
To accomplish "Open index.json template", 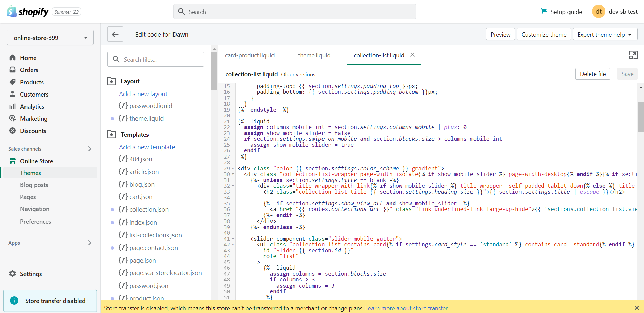I will tap(143, 222).
